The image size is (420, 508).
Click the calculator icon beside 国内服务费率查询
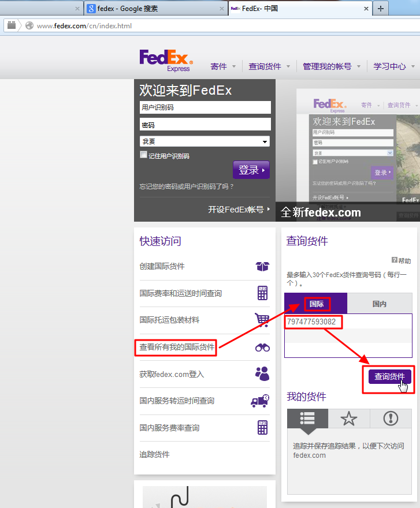262,428
